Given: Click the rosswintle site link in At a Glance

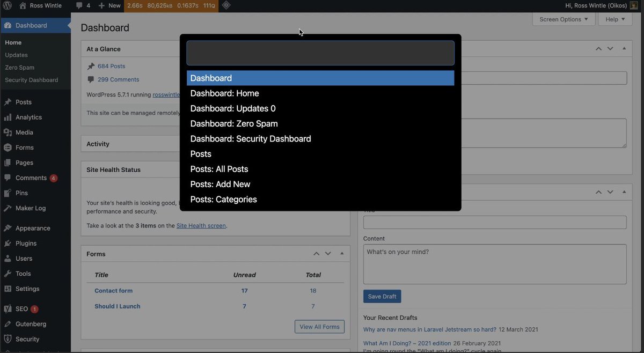Looking at the screenshot, I should click(166, 94).
